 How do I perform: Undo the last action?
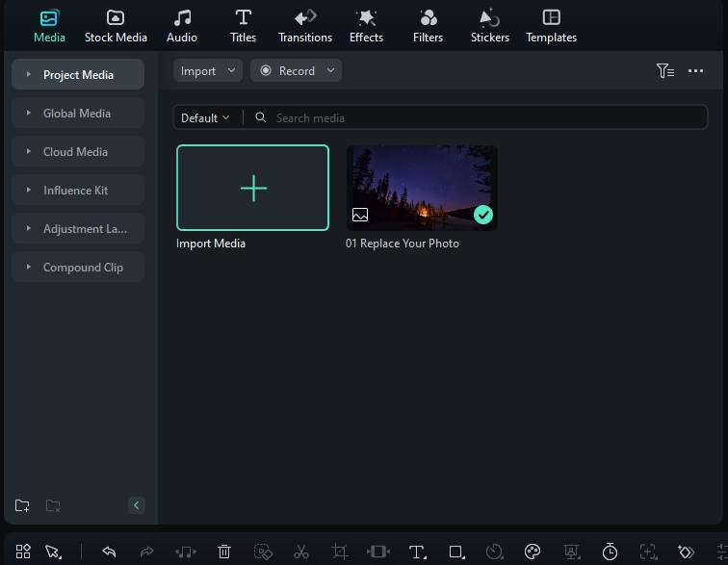(x=109, y=552)
